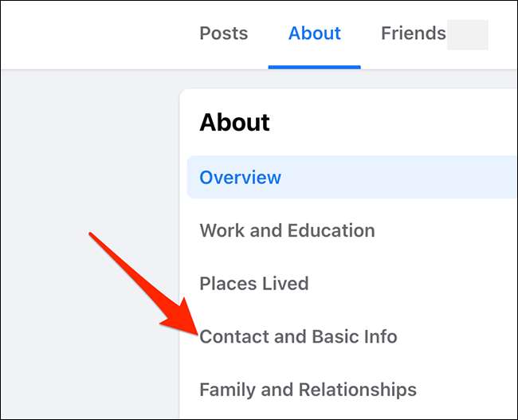Open the Posts tab

pos(223,33)
